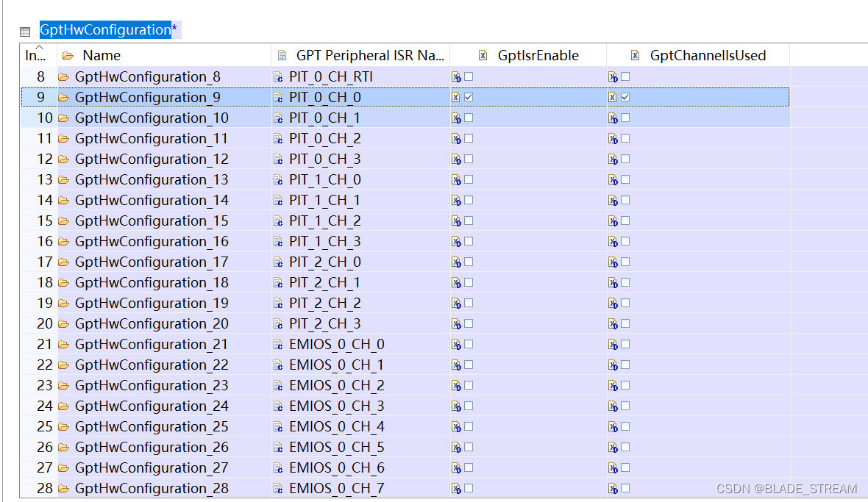868x502 pixels.
Task: Uncheck GptIsrEnable for PIT_0_CH_0
Action: tap(469, 97)
